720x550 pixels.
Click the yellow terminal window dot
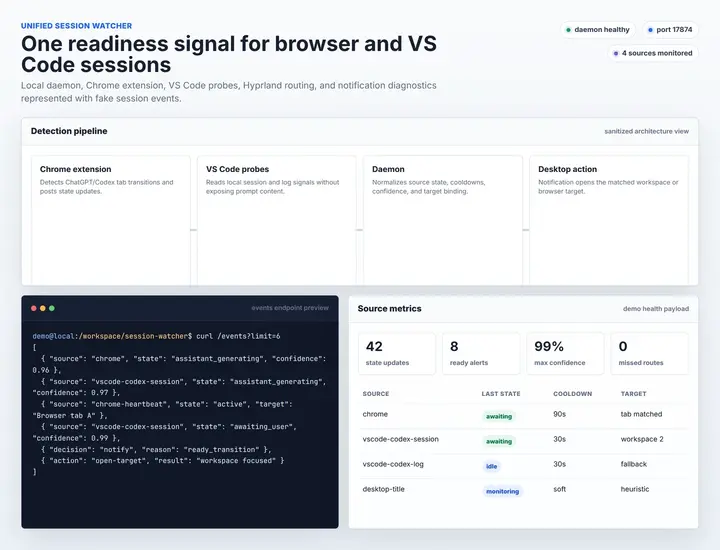(x=43, y=308)
